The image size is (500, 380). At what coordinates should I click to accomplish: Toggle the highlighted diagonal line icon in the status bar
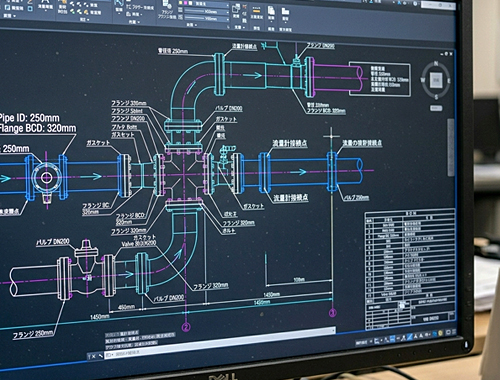(x=410, y=336)
